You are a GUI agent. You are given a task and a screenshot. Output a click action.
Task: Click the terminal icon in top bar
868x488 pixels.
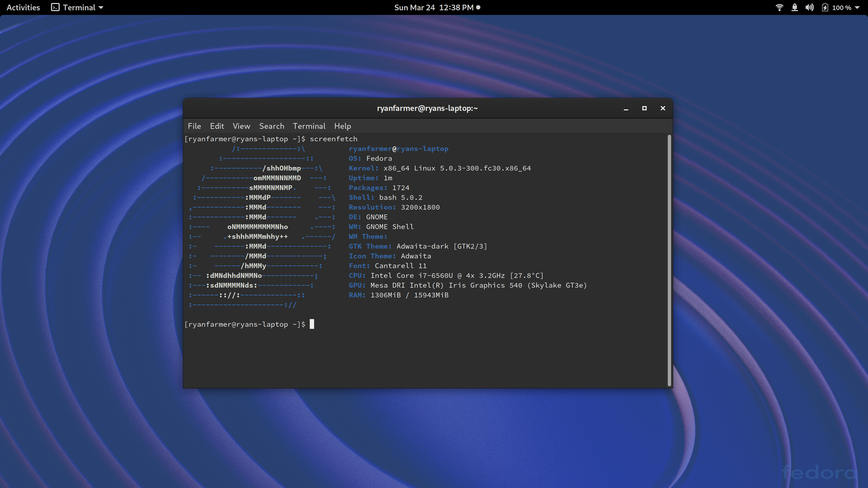pyautogui.click(x=55, y=7)
